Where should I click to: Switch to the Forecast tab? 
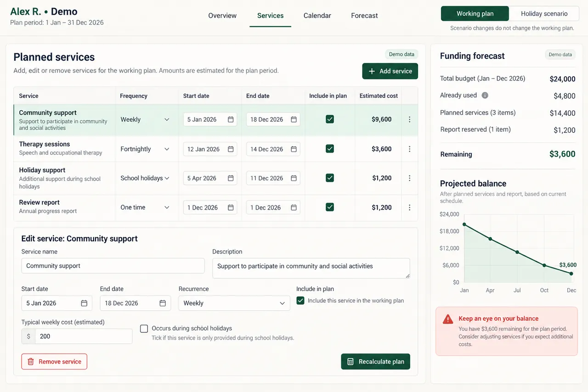click(364, 16)
